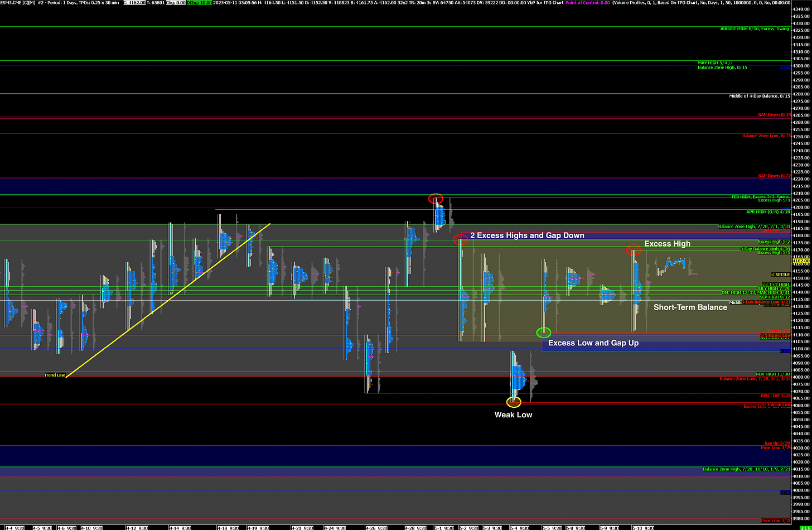Click the '4-12 9:30' date on time axis
Viewport: 812px width, 530px height.
click(138, 527)
